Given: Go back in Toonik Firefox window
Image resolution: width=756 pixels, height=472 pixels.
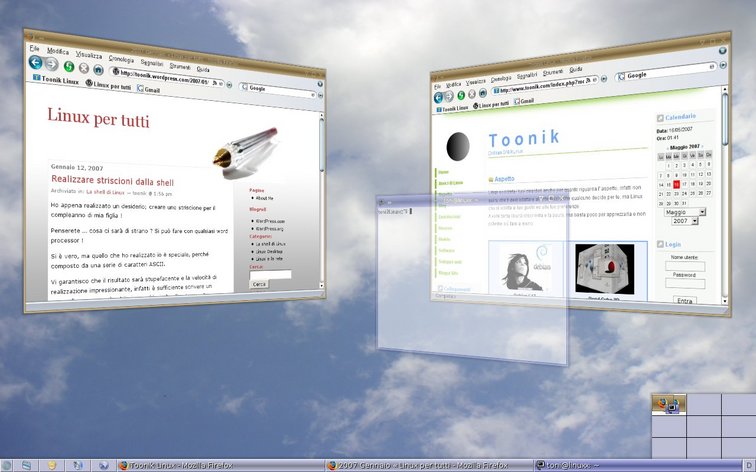Looking at the screenshot, I should coord(438,98).
